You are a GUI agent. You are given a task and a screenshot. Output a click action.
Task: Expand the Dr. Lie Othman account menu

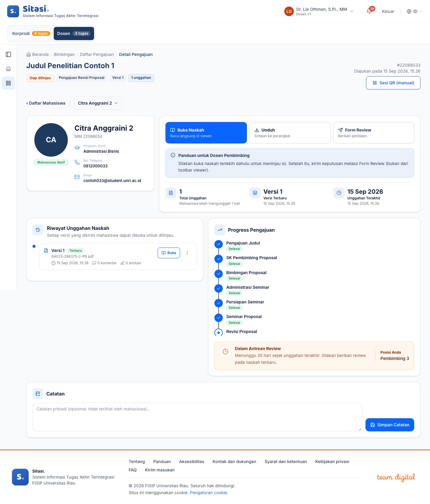[319, 11]
